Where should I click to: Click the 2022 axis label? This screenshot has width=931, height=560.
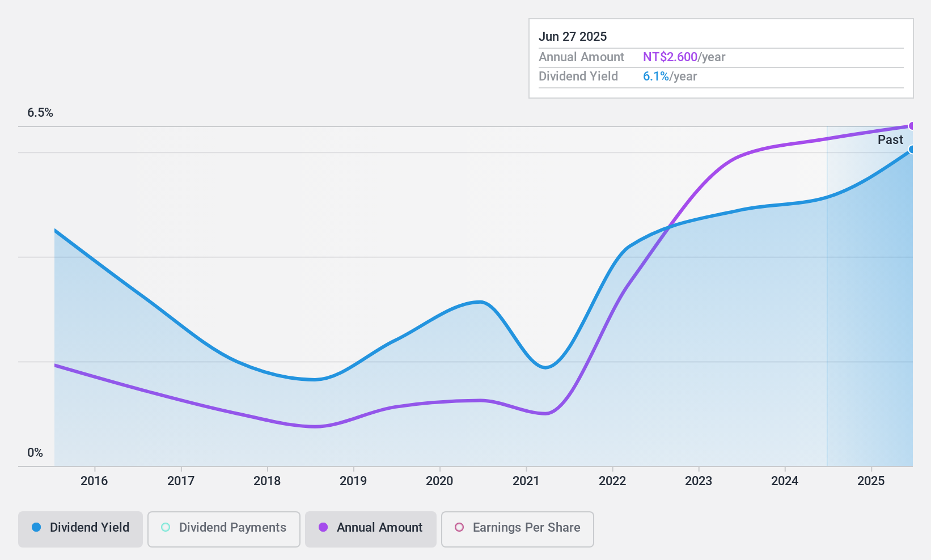click(x=612, y=481)
